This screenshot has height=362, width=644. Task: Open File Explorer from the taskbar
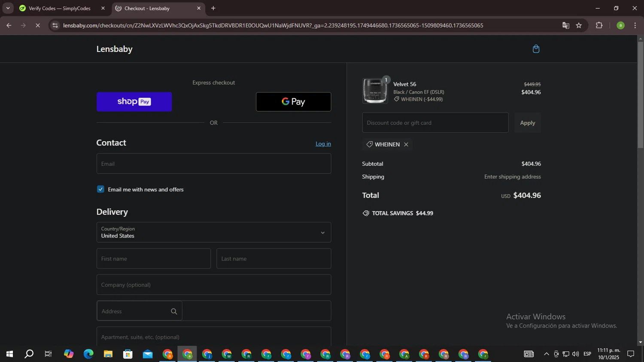(x=108, y=354)
